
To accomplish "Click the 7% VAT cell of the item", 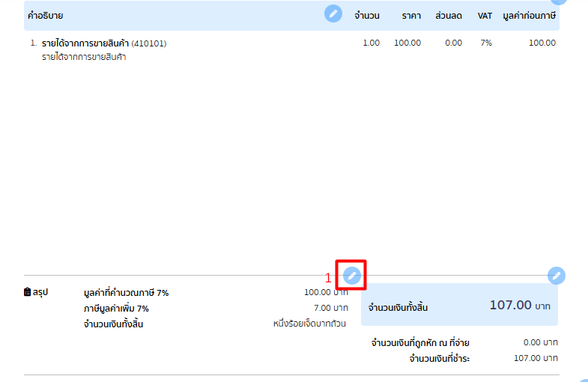I will point(486,43).
